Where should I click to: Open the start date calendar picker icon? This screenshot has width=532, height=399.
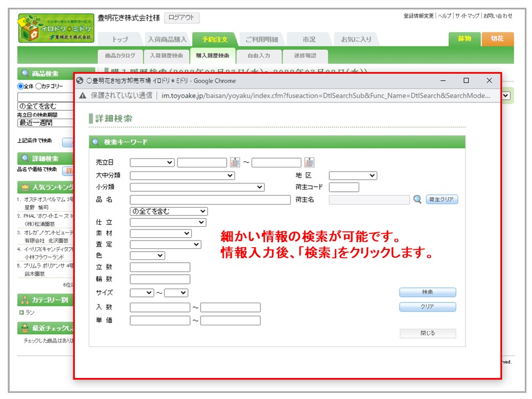pyautogui.click(x=235, y=162)
